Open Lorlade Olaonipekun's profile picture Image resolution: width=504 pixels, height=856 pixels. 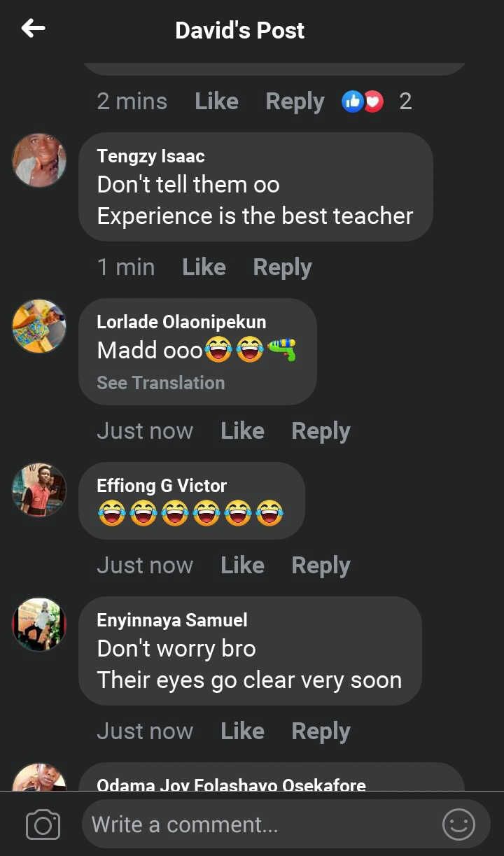pyautogui.click(x=39, y=326)
